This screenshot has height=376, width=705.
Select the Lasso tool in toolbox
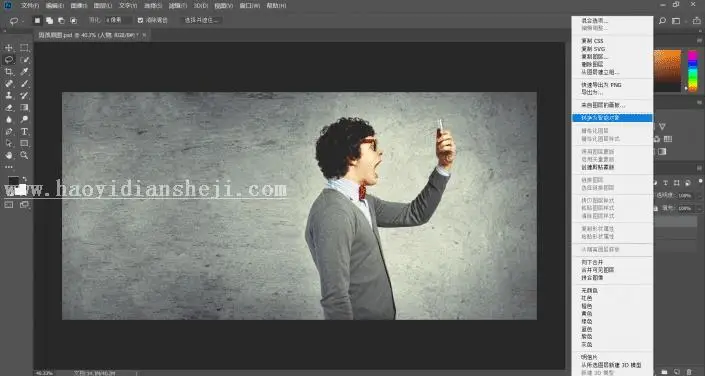[x=9, y=59]
